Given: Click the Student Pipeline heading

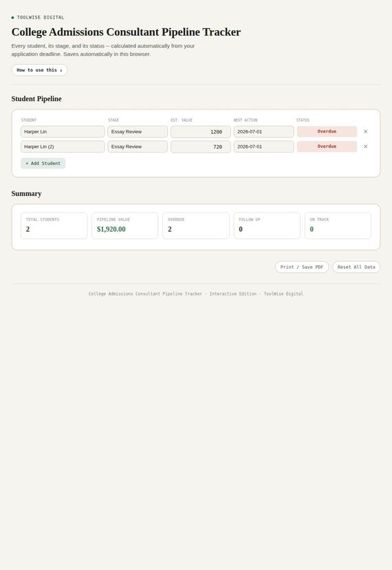Looking at the screenshot, I should (x=36, y=99).
